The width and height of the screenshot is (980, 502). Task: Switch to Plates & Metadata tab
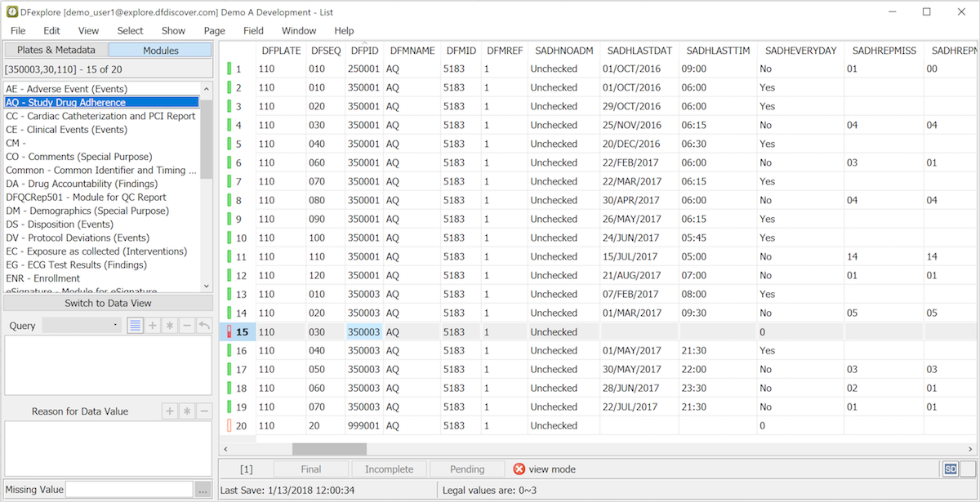click(56, 50)
